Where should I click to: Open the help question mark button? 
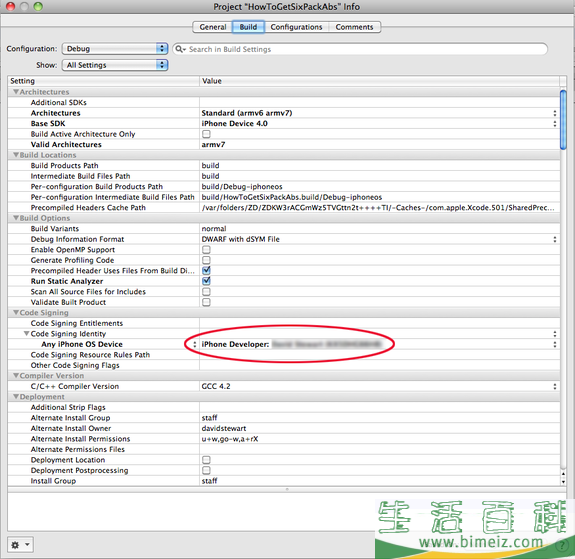tap(561, 545)
